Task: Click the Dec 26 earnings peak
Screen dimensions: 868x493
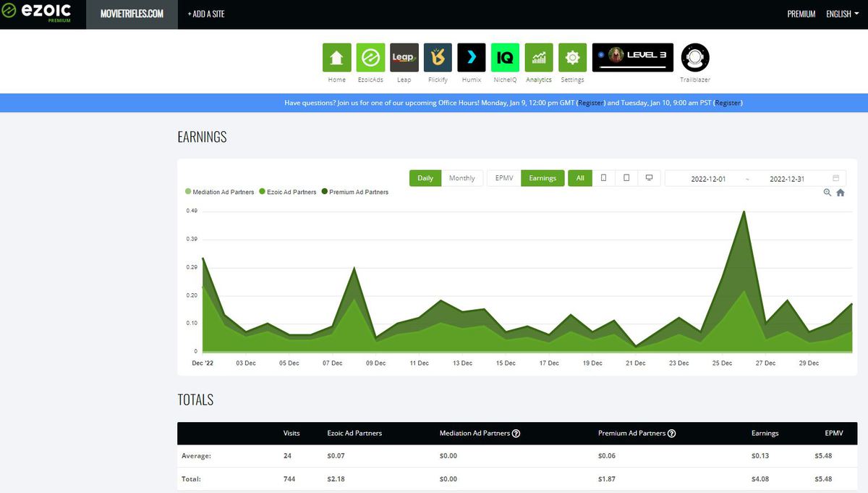Action: [x=744, y=211]
